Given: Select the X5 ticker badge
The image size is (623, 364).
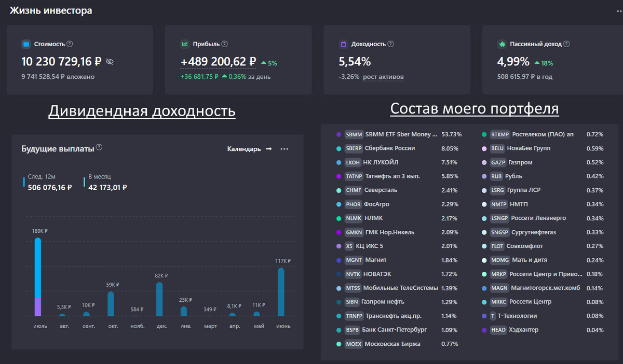Looking at the screenshot, I should tap(349, 246).
